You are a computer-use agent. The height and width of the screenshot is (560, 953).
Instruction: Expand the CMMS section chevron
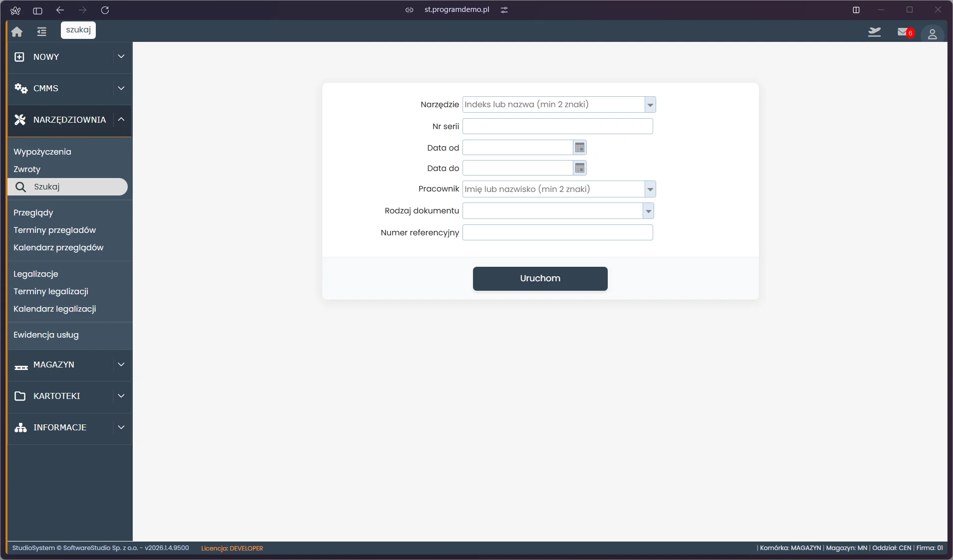click(x=121, y=88)
